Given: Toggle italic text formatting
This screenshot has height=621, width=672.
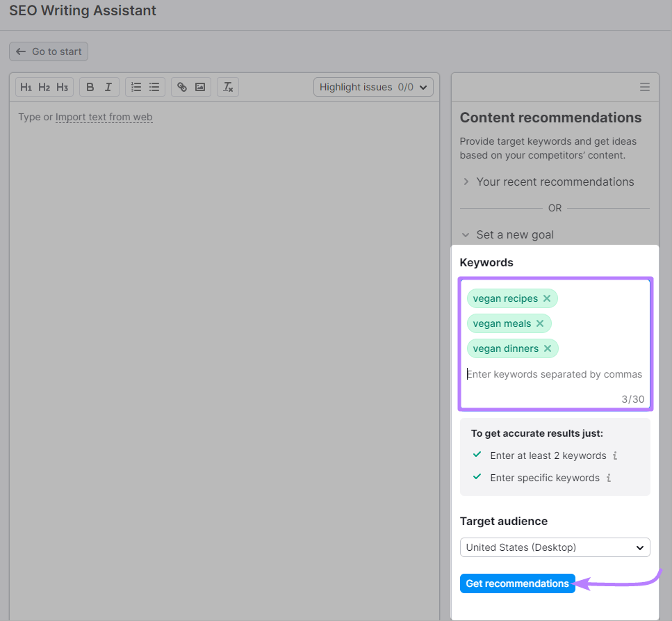Looking at the screenshot, I should coord(108,86).
